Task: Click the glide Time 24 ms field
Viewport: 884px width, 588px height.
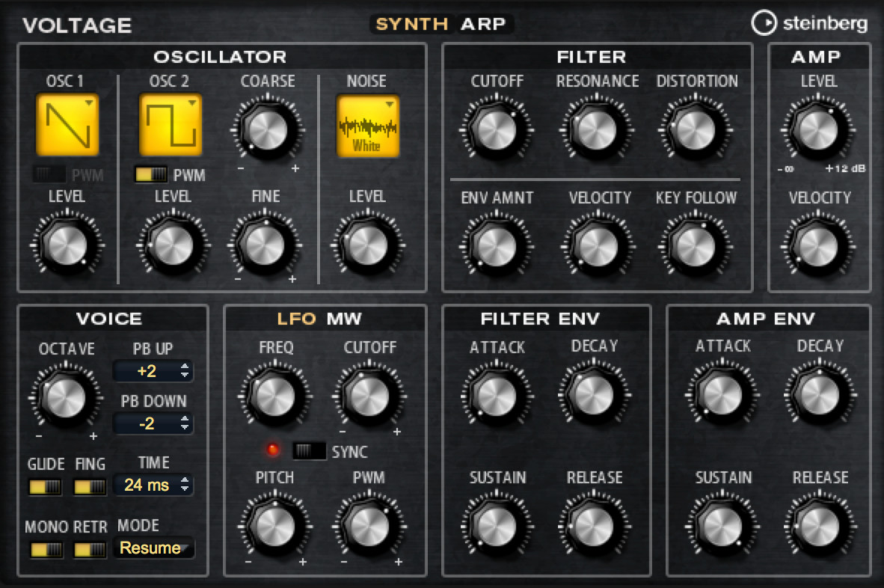Action: (153, 485)
